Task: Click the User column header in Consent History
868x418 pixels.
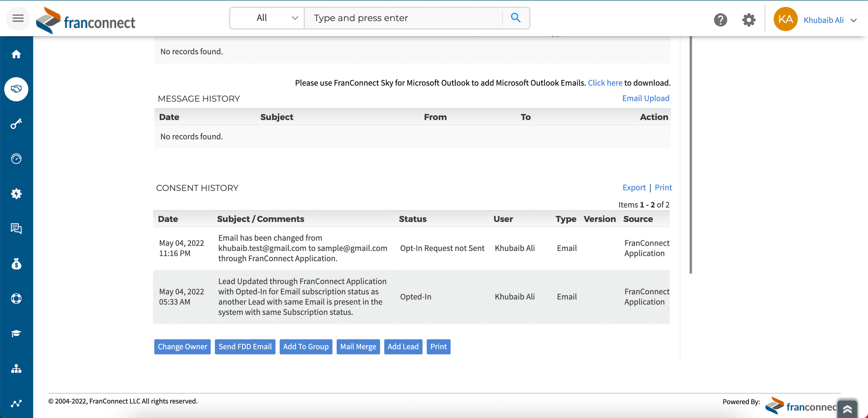Action: point(503,219)
